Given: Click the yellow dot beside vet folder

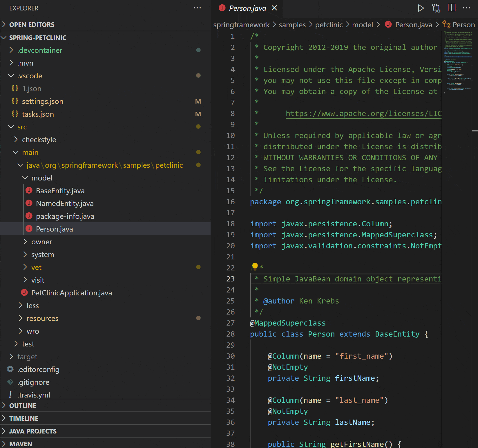Looking at the screenshot, I should [x=198, y=267].
